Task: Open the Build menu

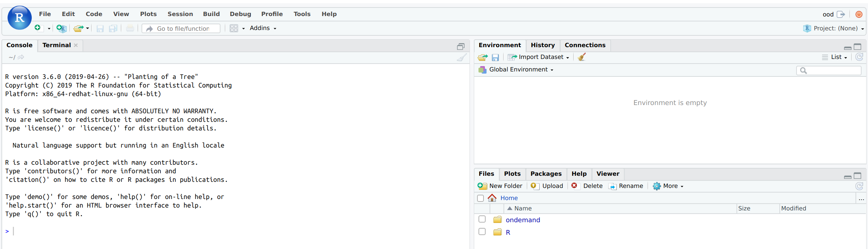Action: pos(211,14)
